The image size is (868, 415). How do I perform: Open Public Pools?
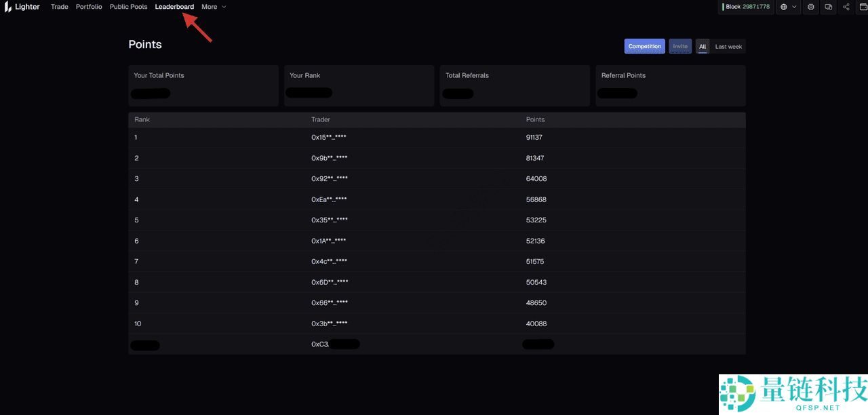coord(128,7)
